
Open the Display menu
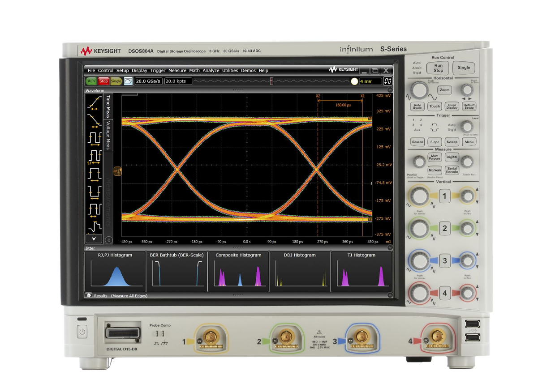(139, 70)
